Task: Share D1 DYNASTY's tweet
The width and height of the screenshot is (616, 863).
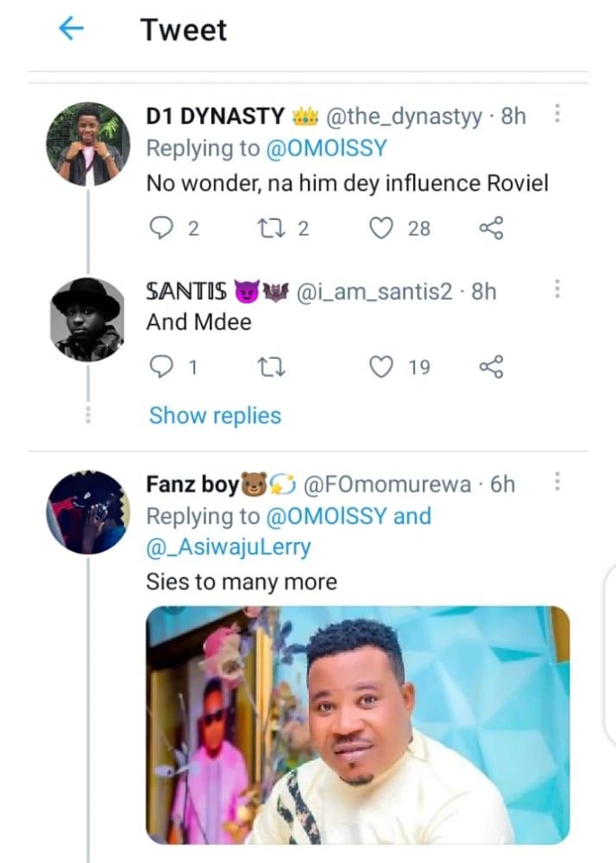Action: click(490, 228)
